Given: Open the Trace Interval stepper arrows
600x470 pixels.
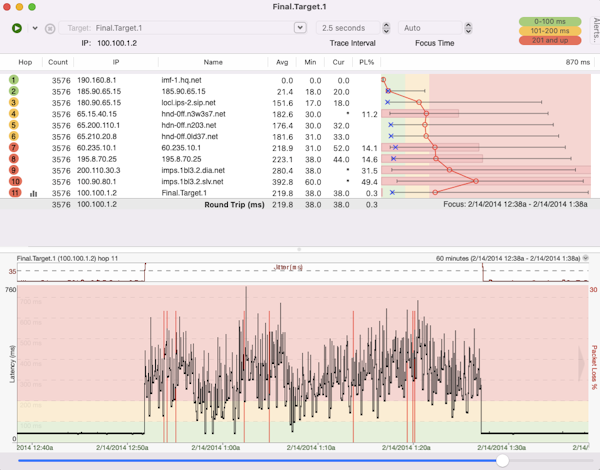Looking at the screenshot, I should (386, 28).
